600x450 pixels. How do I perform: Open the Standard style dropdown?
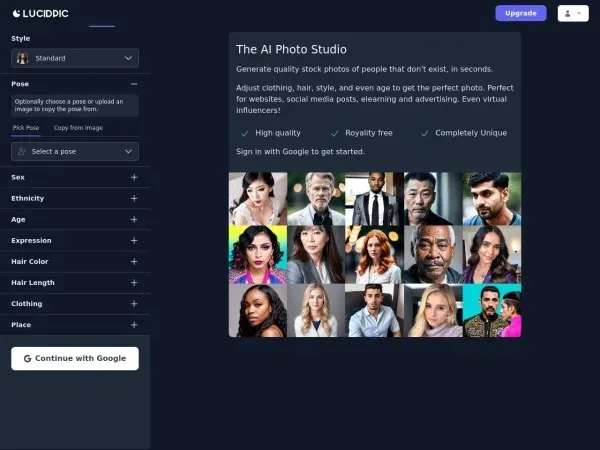point(75,58)
